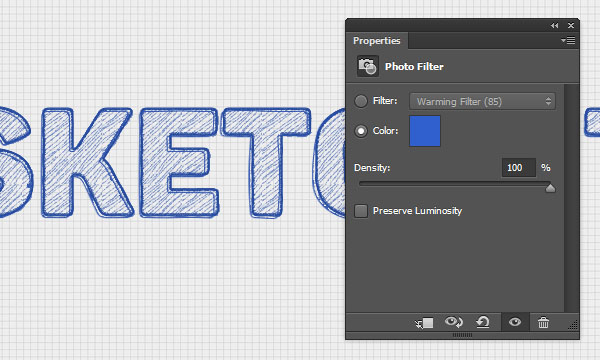Select the Filter radio button
600x360 pixels.
pos(361,101)
